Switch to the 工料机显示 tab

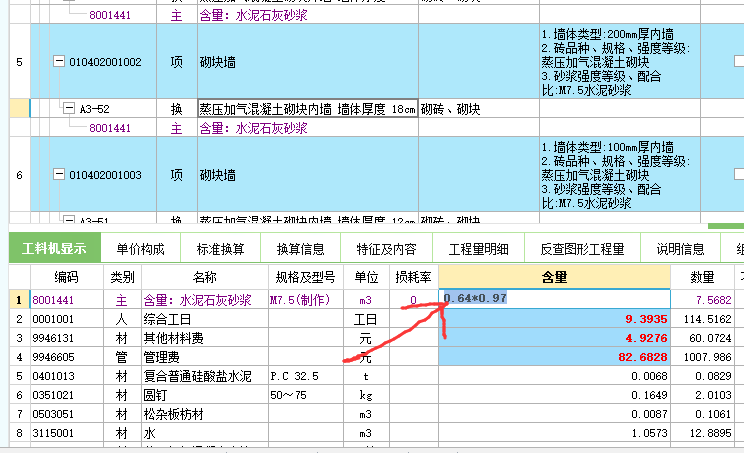[55, 248]
